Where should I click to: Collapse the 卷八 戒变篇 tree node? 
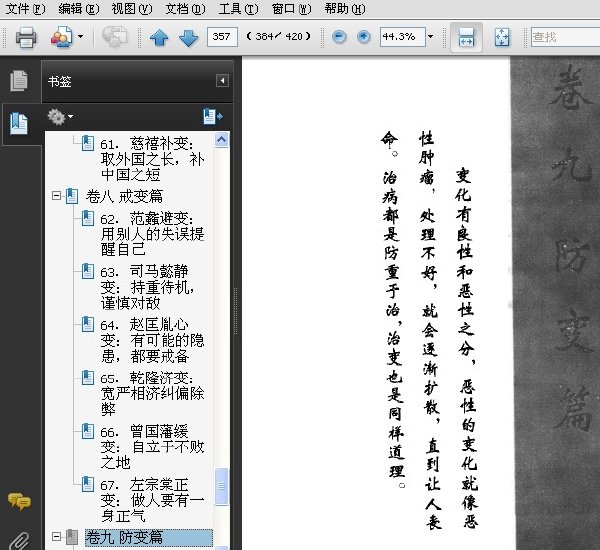tap(56, 196)
